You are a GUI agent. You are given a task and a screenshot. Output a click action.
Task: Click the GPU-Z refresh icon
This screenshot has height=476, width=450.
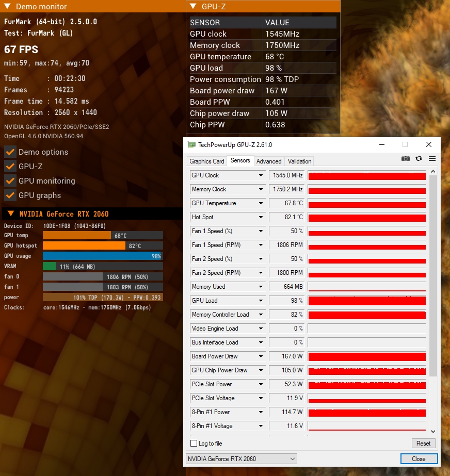point(419,158)
